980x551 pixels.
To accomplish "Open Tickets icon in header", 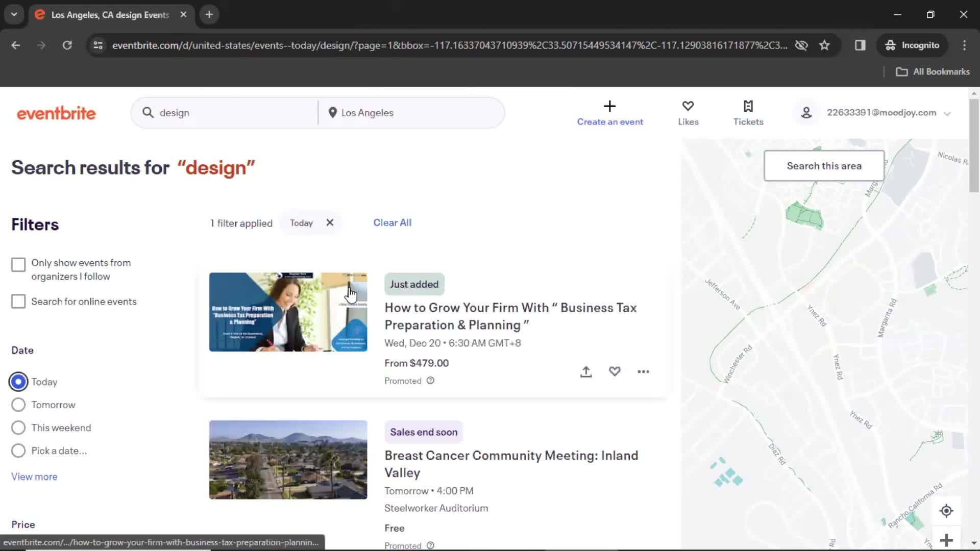I will [x=748, y=106].
